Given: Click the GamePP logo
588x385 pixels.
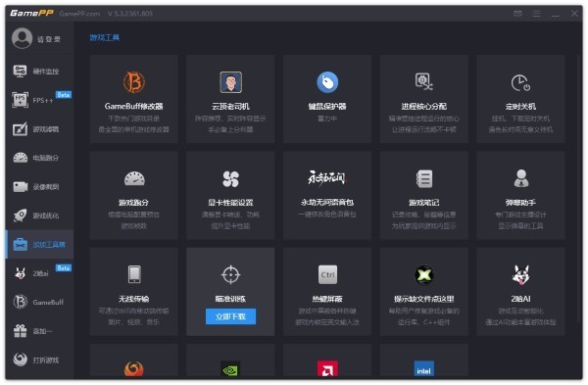Looking at the screenshot, I should 32,13.
